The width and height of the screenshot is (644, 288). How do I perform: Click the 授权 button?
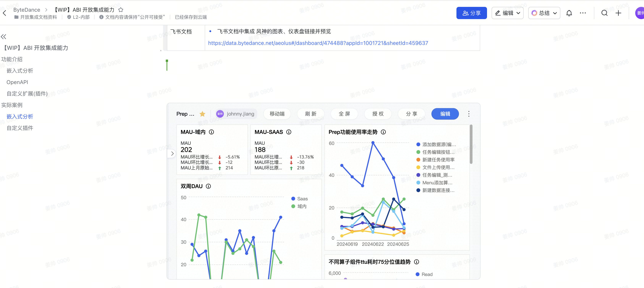coord(378,114)
